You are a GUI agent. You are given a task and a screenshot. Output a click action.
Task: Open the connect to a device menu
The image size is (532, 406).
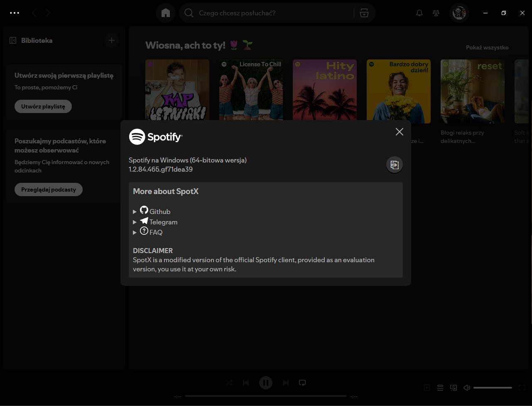click(454, 388)
